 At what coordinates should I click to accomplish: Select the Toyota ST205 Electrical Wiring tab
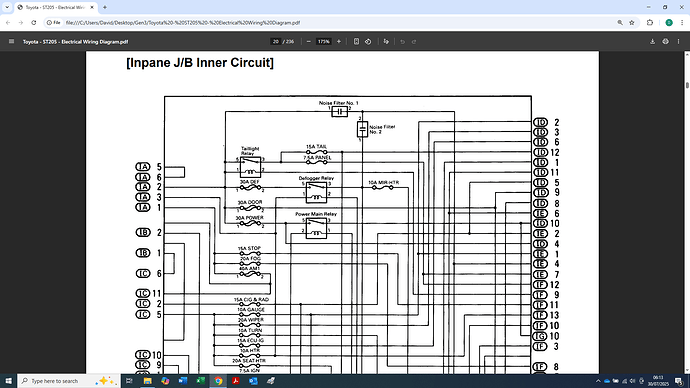pyautogui.click(x=55, y=7)
